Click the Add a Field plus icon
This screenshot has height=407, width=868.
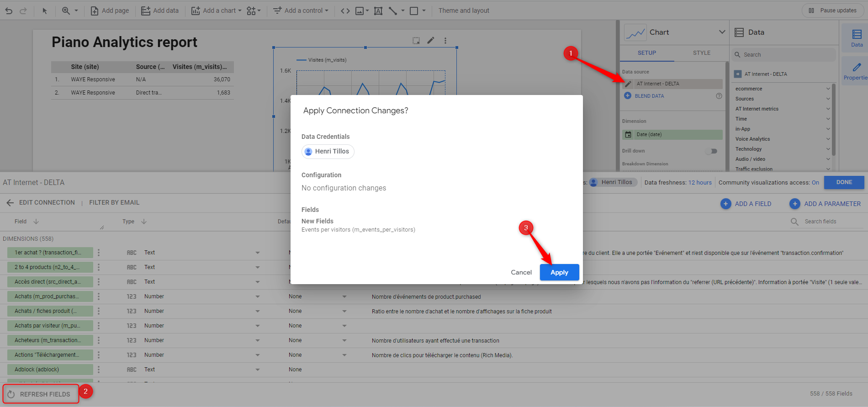click(x=725, y=204)
